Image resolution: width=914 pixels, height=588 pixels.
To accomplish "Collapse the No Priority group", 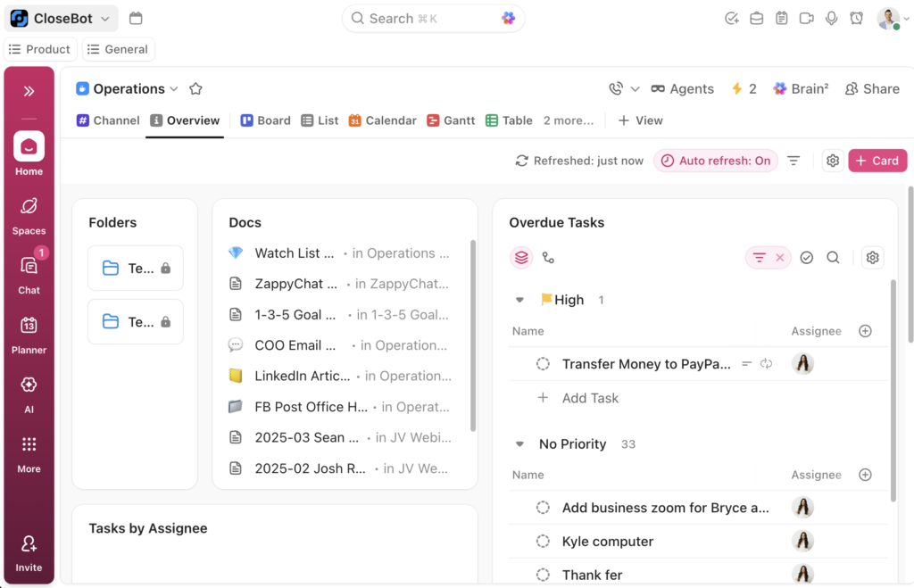I will (x=519, y=444).
